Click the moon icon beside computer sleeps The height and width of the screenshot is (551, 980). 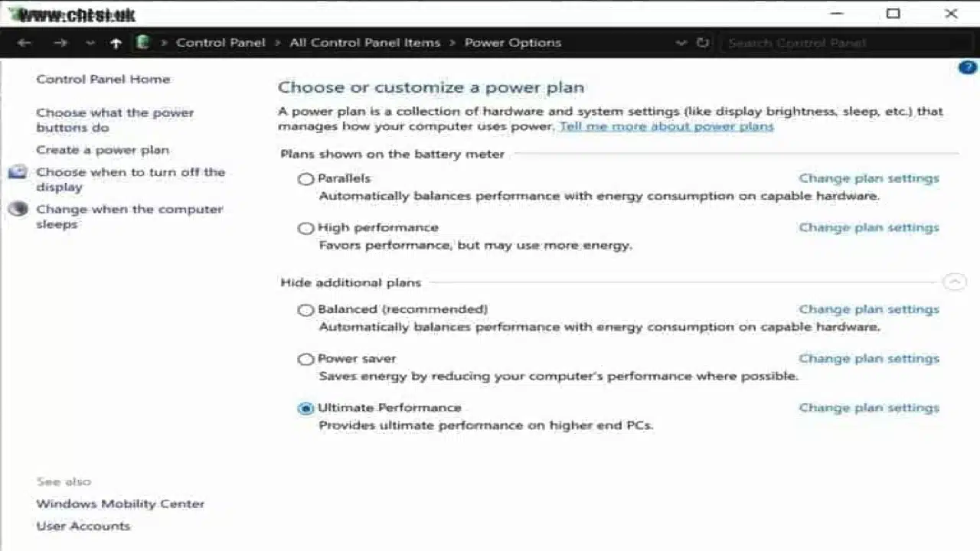pyautogui.click(x=18, y=209)
